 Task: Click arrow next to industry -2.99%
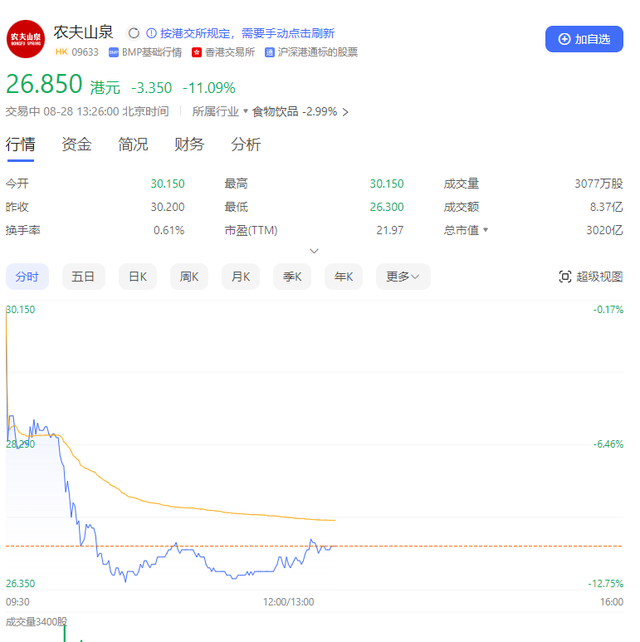pyautogui.click(x=346, y=112)
